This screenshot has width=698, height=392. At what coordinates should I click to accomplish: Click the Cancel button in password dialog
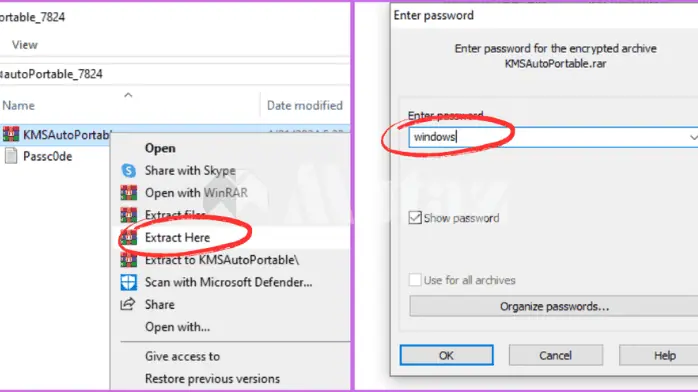tap(556, 355)
